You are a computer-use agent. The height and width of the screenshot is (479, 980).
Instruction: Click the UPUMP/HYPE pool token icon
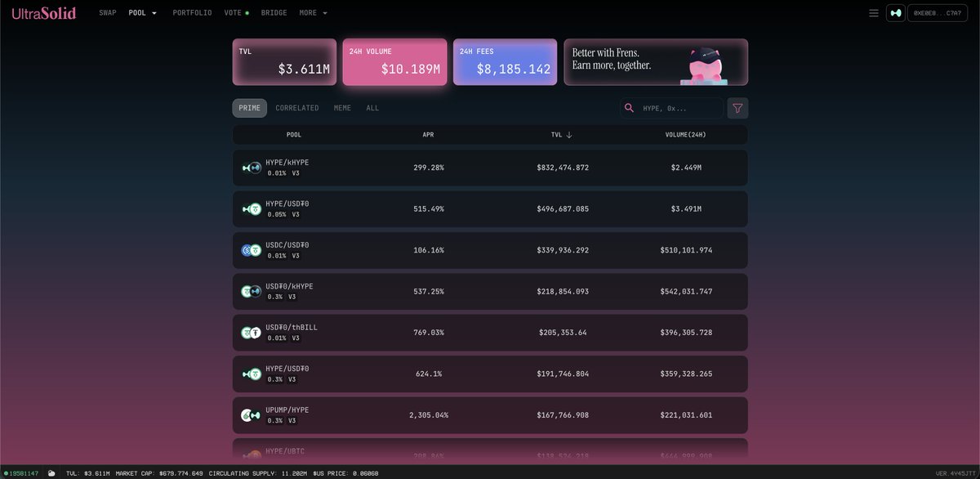252,415
